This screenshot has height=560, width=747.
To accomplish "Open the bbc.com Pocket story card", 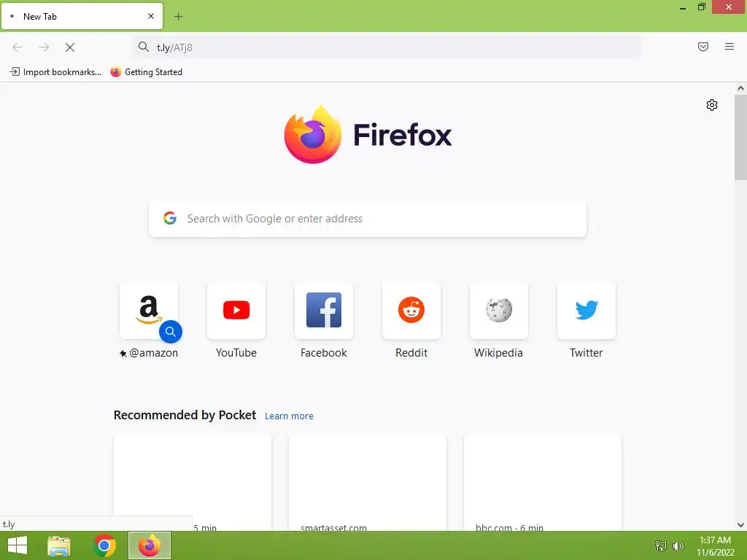I will click(543, 483).
